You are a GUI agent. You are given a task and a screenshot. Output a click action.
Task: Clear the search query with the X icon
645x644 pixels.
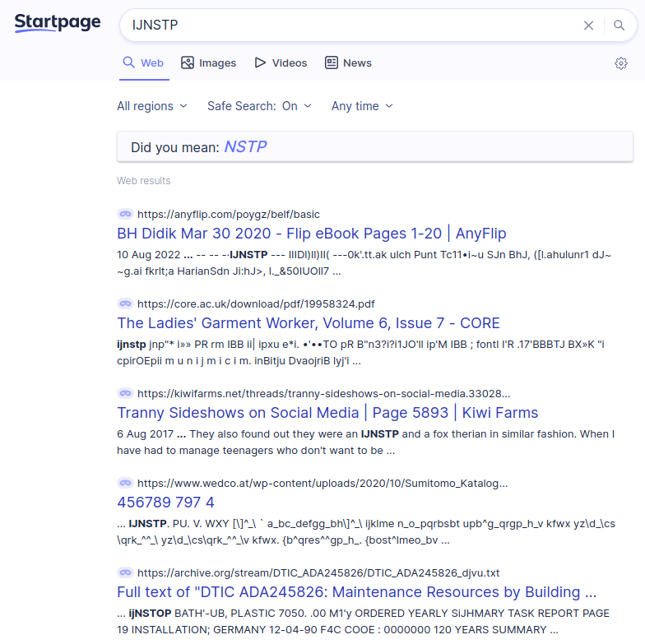pos(588,25)
